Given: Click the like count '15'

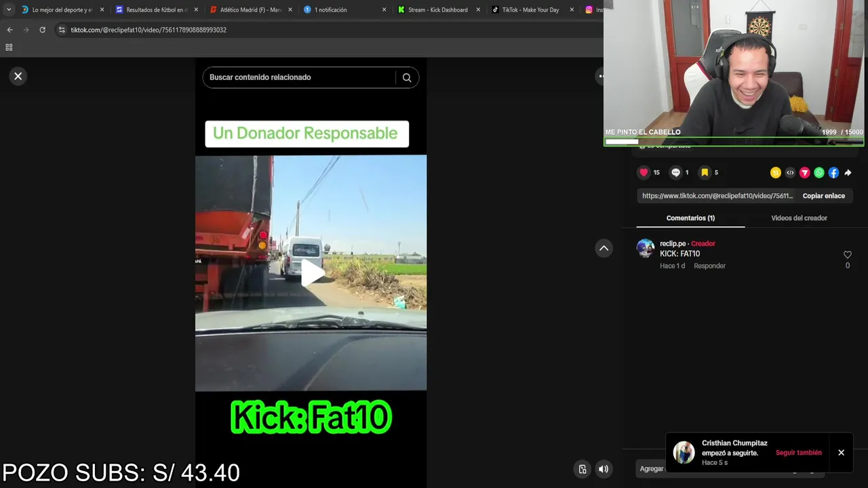Looking at the screenshot, I should pyautogui.click(x=656, y=173).
